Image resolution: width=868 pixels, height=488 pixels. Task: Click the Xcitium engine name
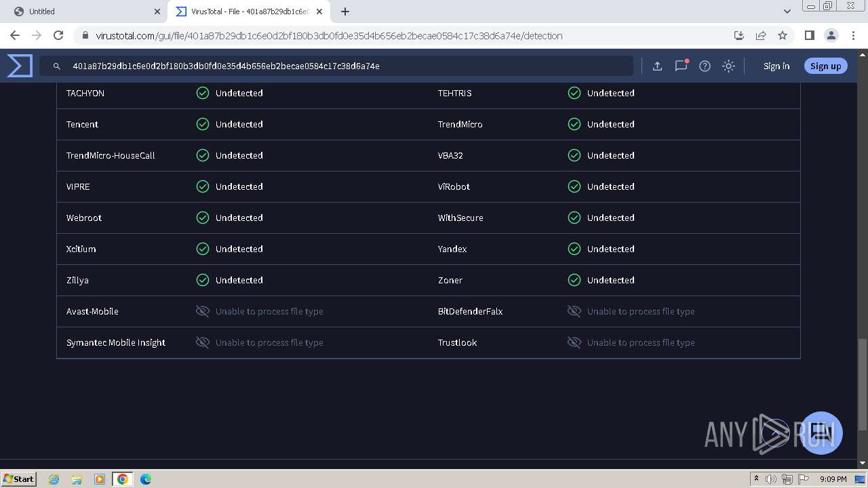pyautogui.click(x=81, y=249)
